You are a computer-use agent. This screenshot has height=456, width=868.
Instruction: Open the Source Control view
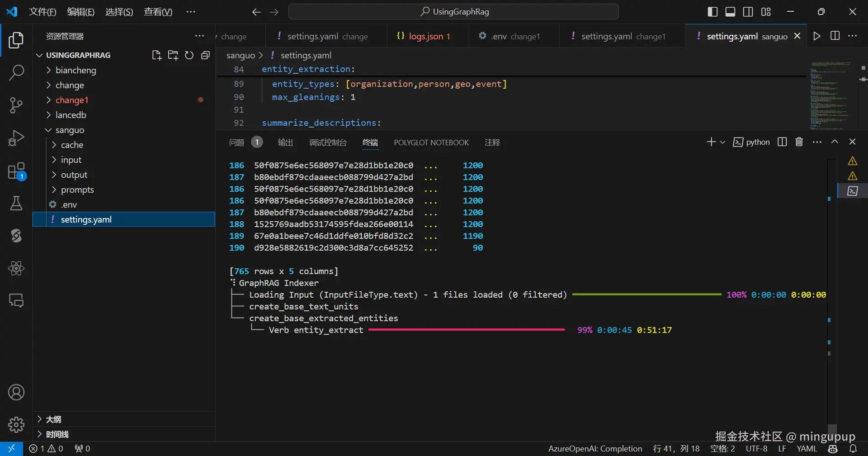[x=16, y=105]
